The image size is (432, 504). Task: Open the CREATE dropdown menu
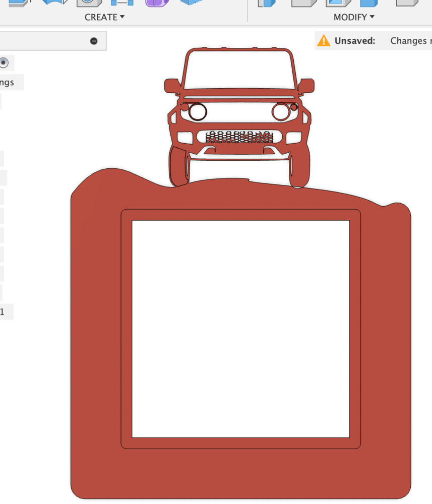click(104, 17)
